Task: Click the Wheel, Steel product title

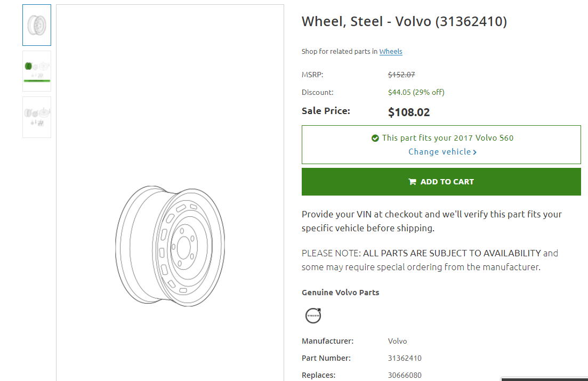Action: (x=404, y=22)
